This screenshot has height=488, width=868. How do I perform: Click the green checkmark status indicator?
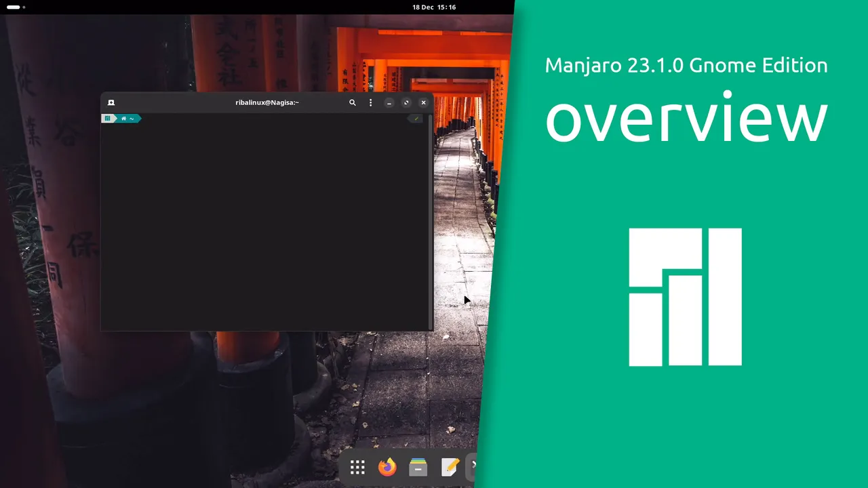416,119
